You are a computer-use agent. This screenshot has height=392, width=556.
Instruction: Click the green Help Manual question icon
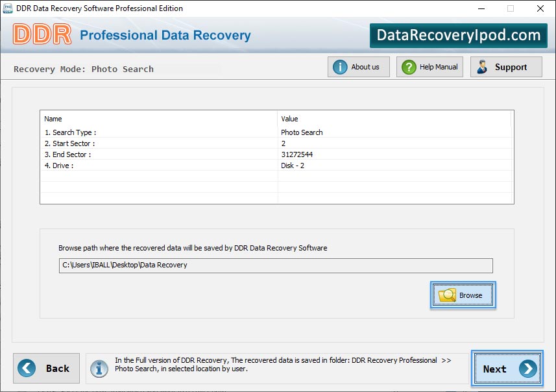409,67
